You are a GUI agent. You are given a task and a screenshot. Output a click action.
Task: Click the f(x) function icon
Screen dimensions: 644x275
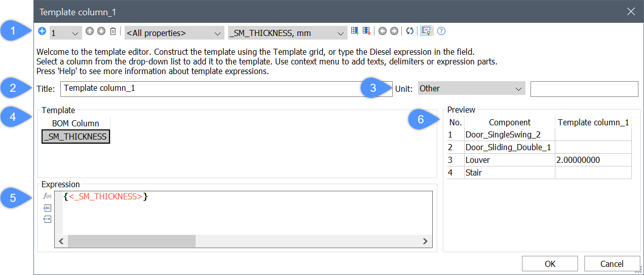[47, 196]
